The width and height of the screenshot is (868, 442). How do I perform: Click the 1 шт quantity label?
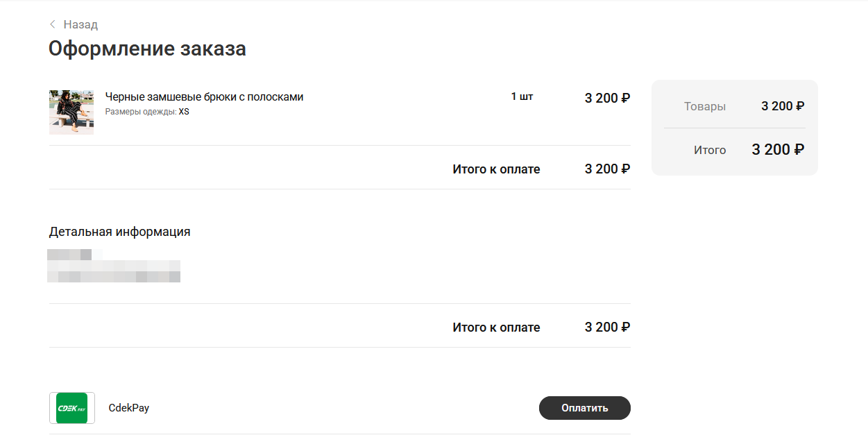(x=522, y=96)
